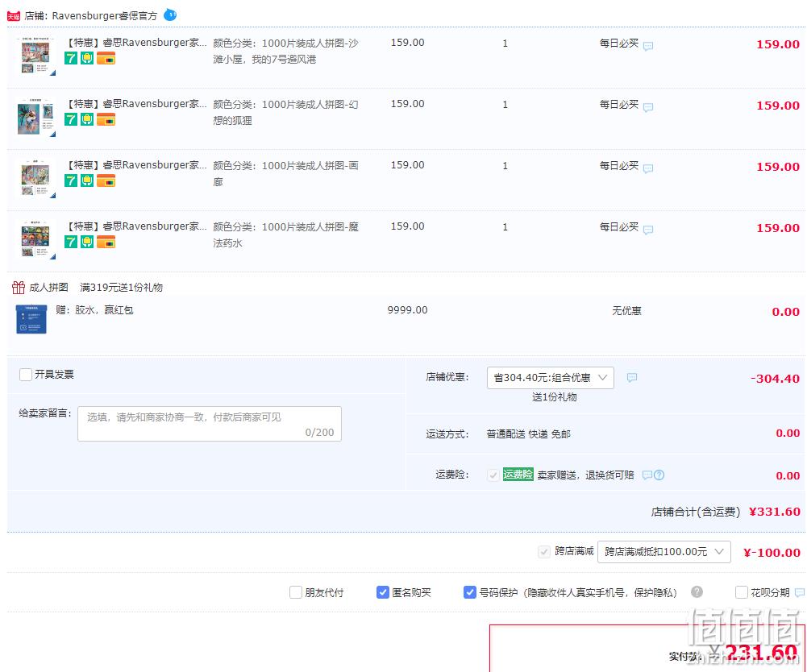Uncheck the 号码保护 checkbox
807x672 pixels.
469,593
